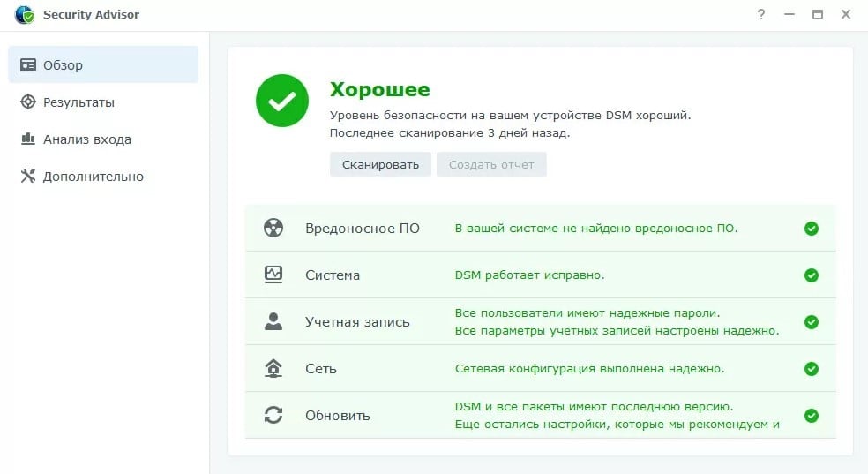Click the malware biohazard icon

tap(273, 228)
